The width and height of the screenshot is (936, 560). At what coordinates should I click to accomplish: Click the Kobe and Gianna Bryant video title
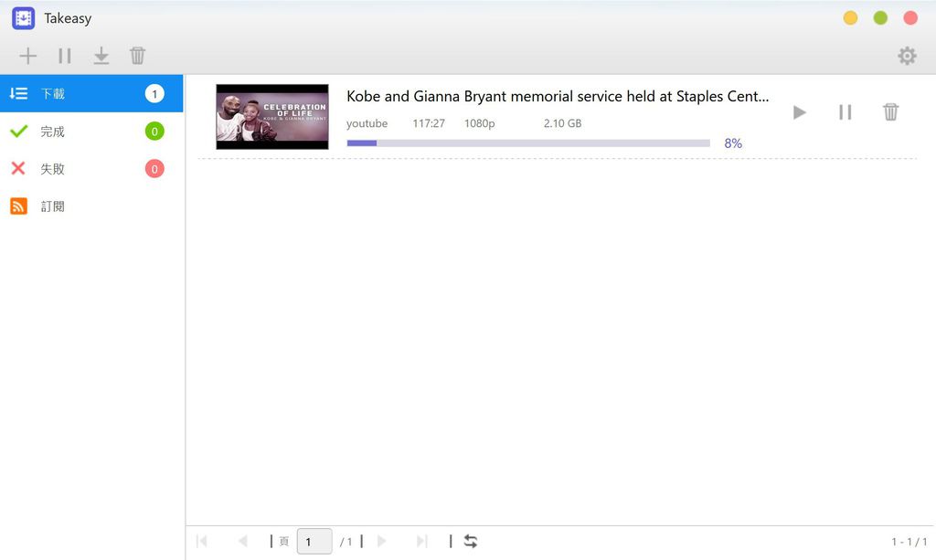tap(558, 96)
